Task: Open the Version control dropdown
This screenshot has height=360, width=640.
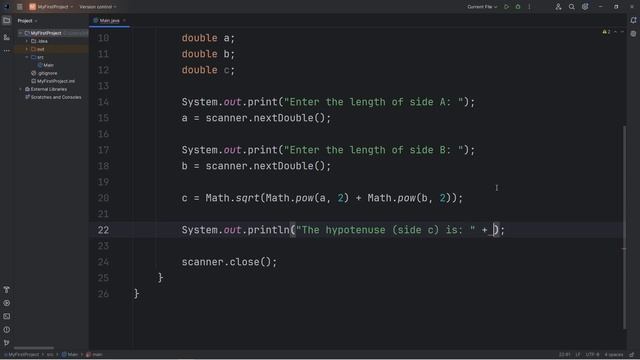Action: (x=98, y=7)
